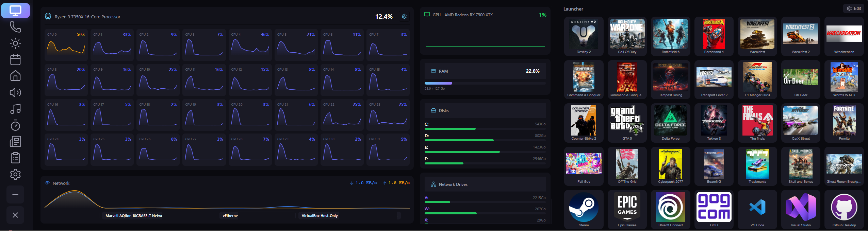Open VS Code tile
The image size is (868, 231).
(757, 209)
